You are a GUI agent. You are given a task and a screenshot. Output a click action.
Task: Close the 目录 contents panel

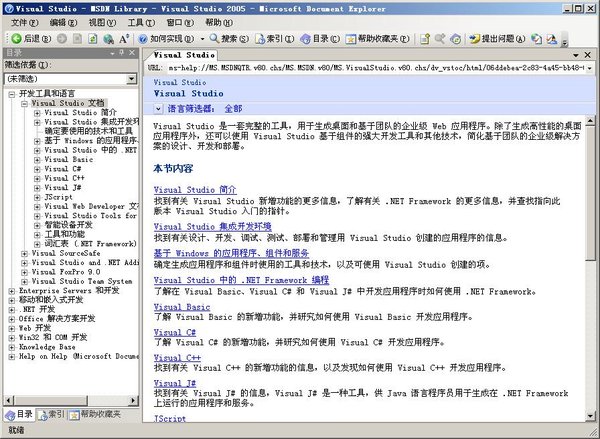coord(132,52)
